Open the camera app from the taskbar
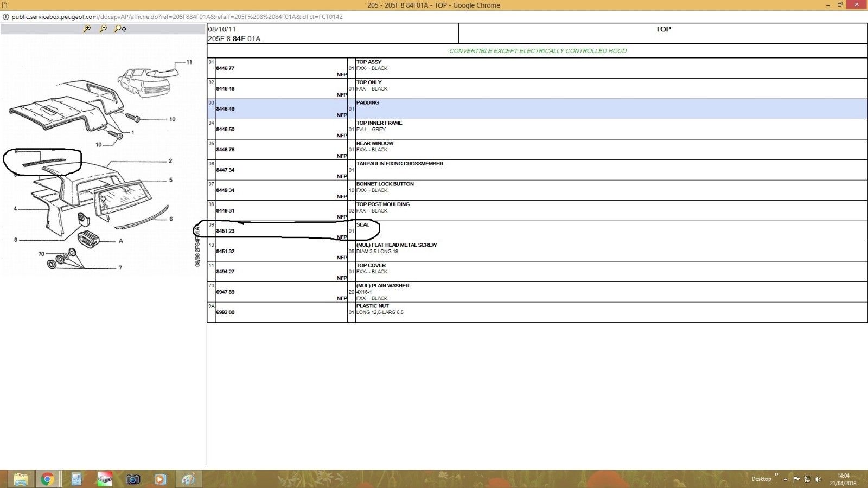868x488 pixels. pos(133,479)
